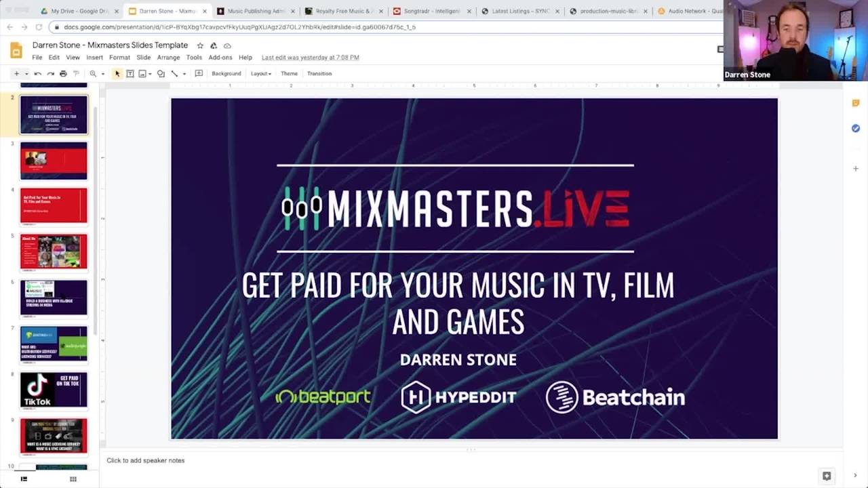Click the redo arrow in toolbar
This screenshot has width=868, height=488.
[50, 73]
